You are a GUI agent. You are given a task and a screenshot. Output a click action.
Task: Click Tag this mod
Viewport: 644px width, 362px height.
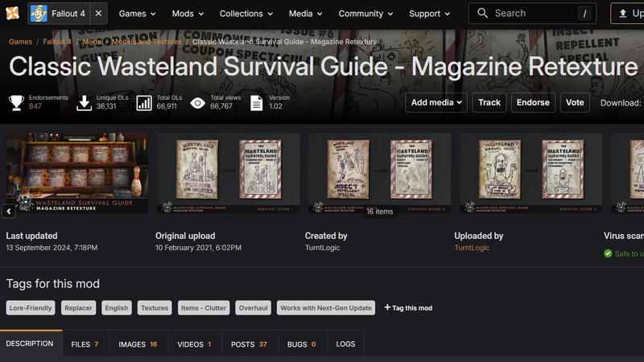[412, 308]
